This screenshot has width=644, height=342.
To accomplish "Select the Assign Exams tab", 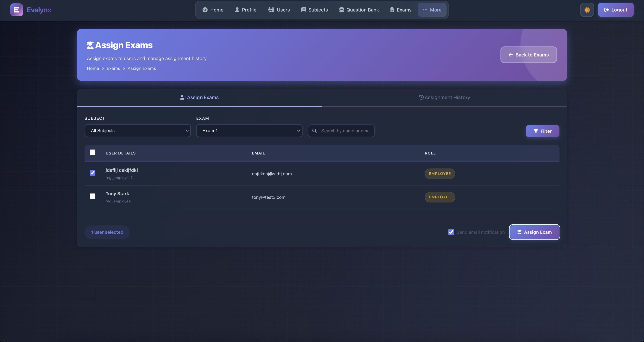I will (x=199, y=98).
